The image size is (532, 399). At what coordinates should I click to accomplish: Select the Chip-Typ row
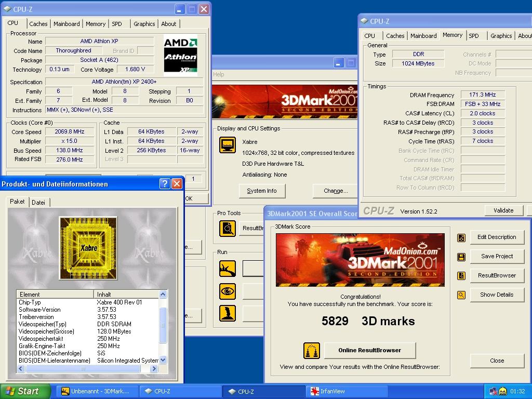point(88,302)
